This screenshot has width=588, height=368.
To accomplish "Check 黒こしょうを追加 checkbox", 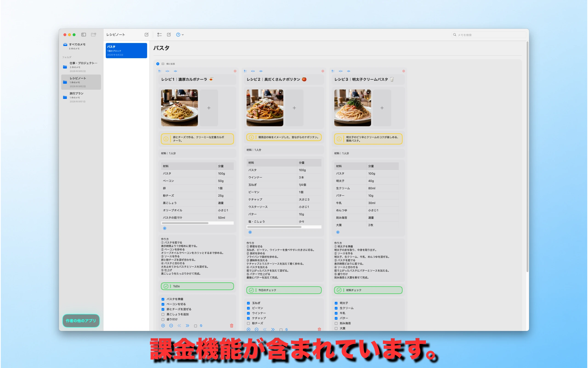I will tap(163, 314).
